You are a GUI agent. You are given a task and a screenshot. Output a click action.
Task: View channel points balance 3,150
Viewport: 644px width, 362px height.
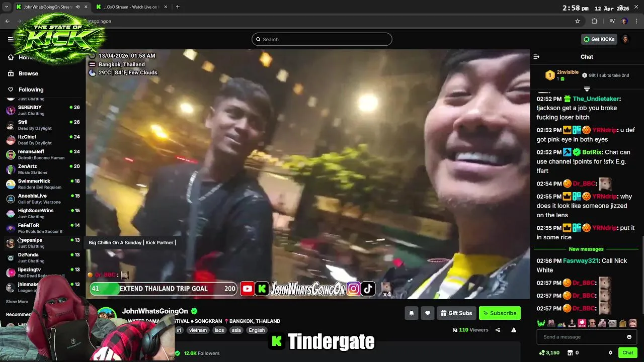549,353
